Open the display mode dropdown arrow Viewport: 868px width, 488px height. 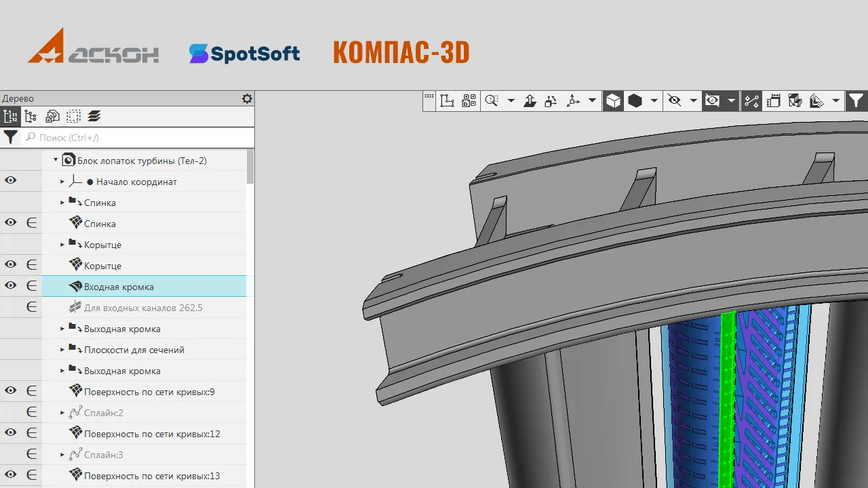(654, 101)
